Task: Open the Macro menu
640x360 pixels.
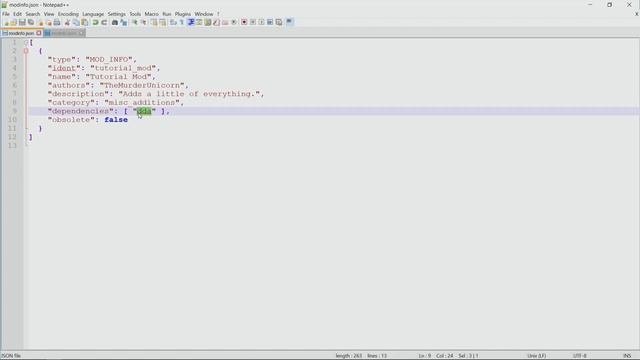Action: 151,14
